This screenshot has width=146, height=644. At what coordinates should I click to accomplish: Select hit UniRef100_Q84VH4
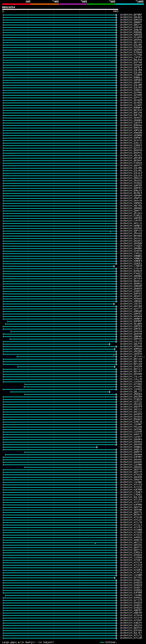click(131, 334)
